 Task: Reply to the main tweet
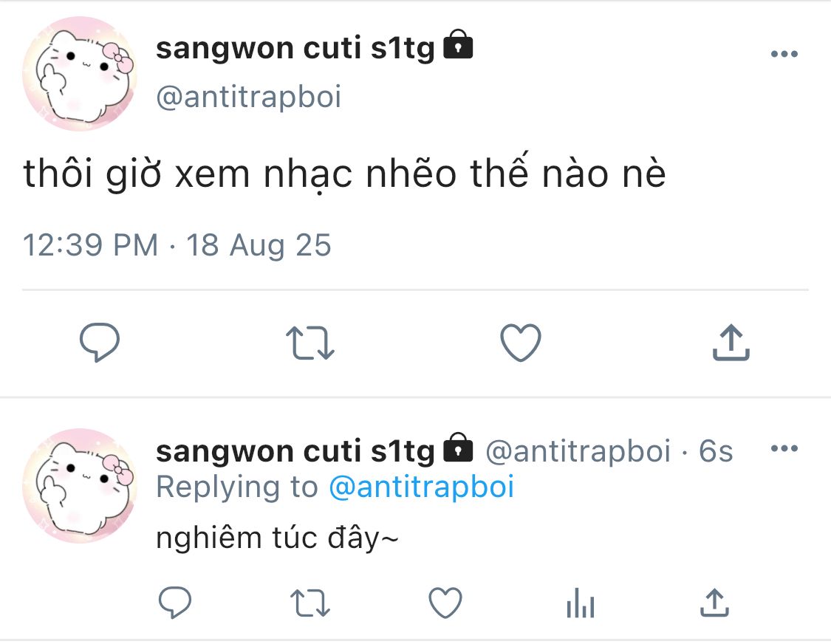click(99, 343)
